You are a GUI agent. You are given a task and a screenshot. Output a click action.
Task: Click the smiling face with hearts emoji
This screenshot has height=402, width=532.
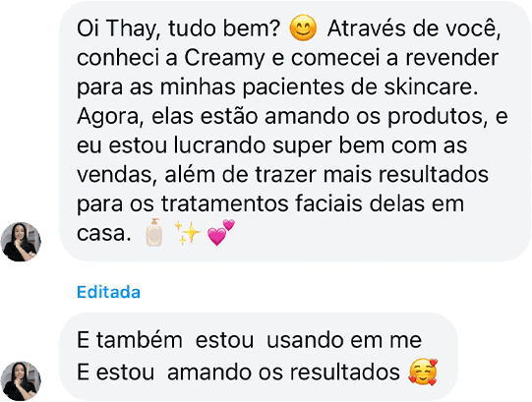click(x=423, y=373)
